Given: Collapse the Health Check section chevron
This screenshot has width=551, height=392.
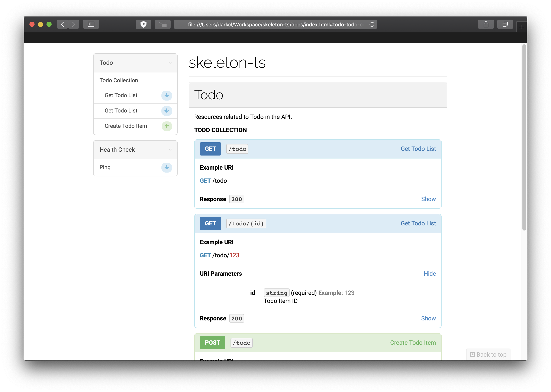Looking at the screenshot, I should 170,150.
